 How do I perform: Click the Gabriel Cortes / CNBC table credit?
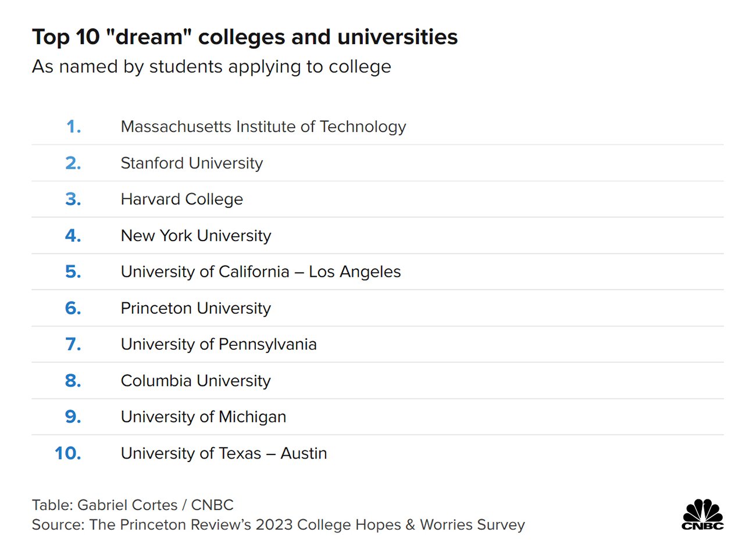[133, 505]
